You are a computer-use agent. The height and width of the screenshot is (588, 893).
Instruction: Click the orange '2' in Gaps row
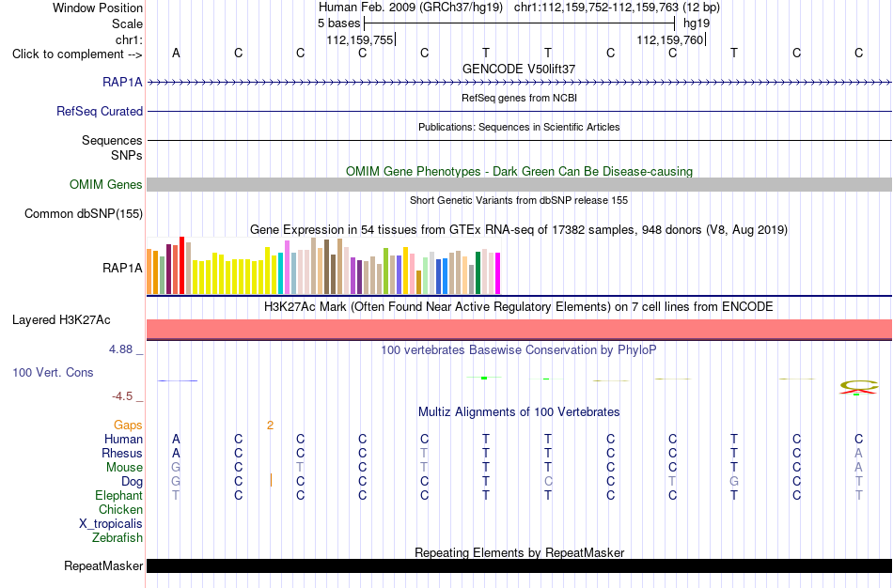[x=270, y=426]
